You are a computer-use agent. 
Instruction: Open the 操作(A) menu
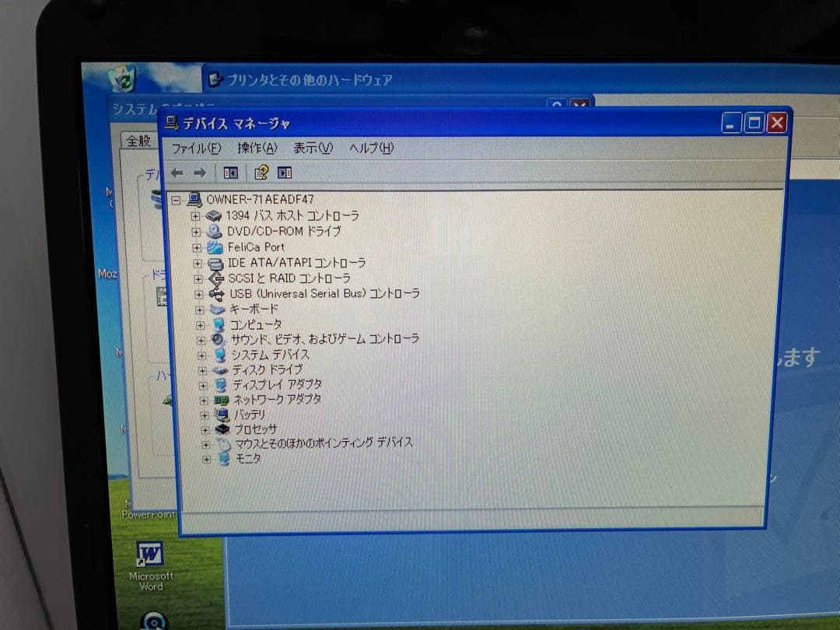point(254,149)
